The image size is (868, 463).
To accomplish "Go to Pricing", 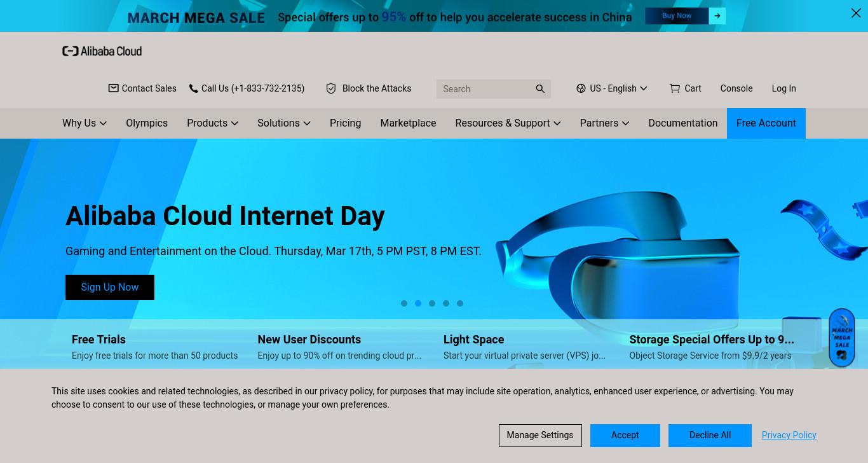I will point(345,123).
